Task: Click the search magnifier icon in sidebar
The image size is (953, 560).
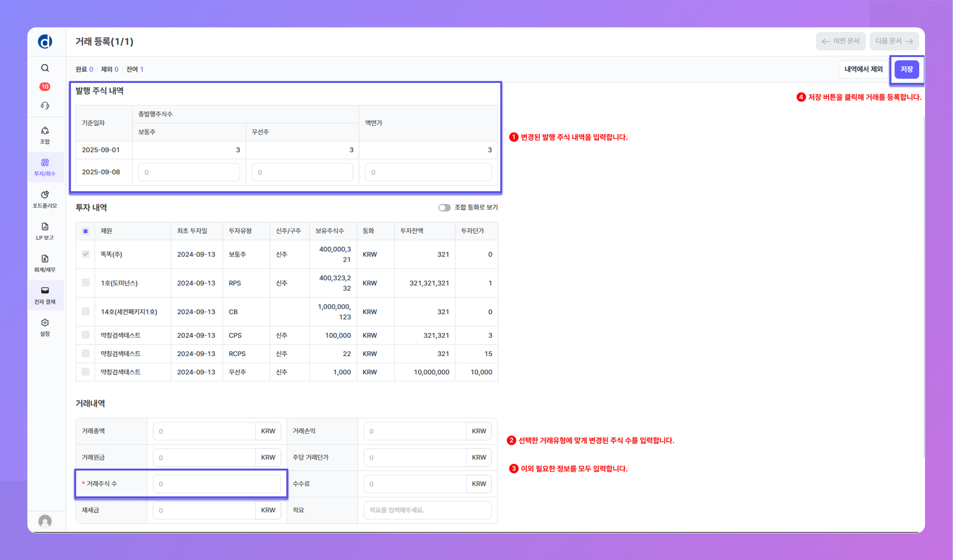Action: (45, 68)
